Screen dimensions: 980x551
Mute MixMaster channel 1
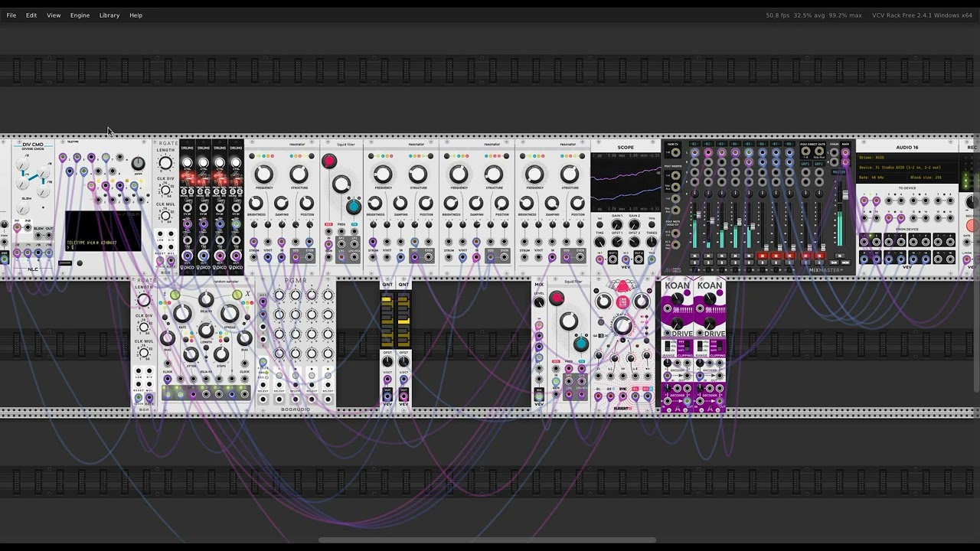tap(694, 256)
